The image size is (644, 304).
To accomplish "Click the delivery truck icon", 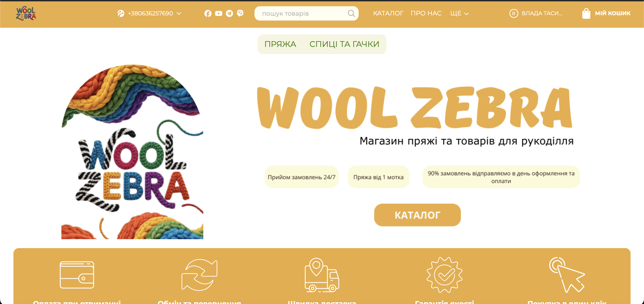I will coord(322,275).
